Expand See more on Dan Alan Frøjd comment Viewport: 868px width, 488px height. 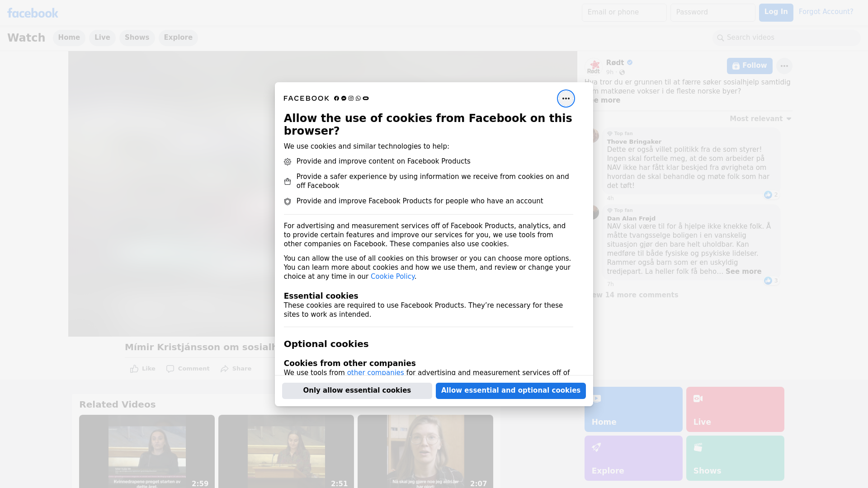pyautogui.click(x=743, y=272)
